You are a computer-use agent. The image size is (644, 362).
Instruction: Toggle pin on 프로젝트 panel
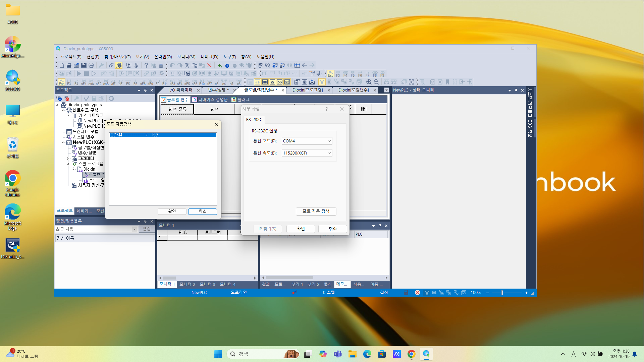point(145,90)
